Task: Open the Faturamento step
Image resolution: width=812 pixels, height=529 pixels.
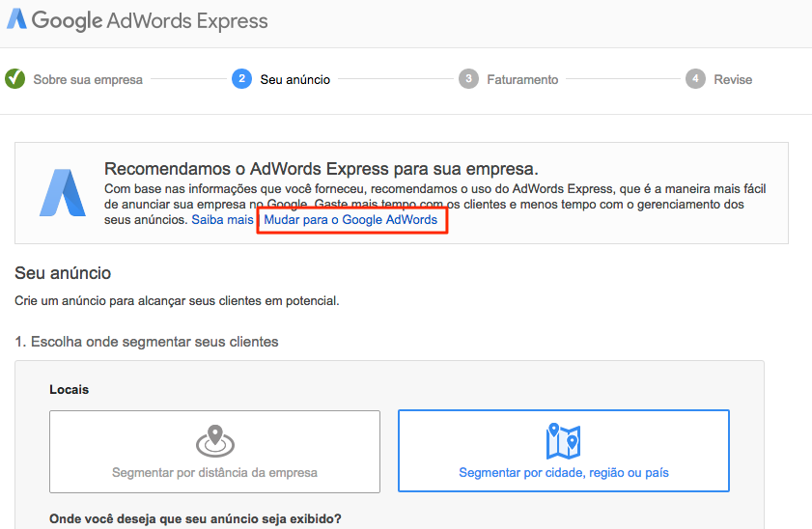Action: point(522,80)
